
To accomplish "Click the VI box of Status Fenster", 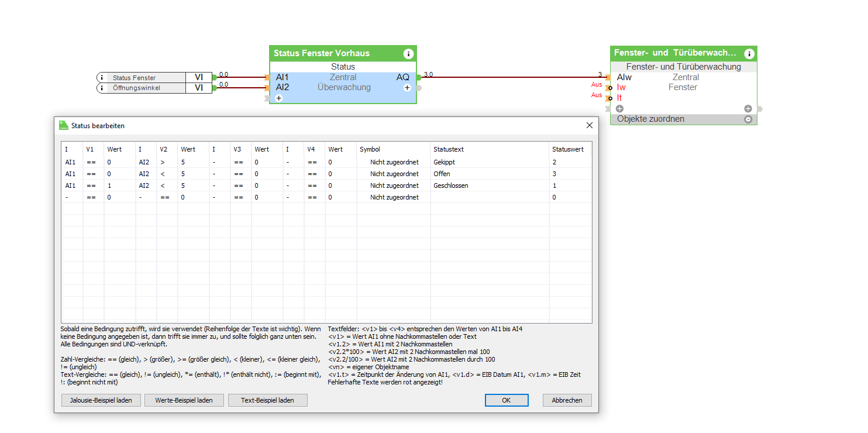I will [x=199, y=77].
